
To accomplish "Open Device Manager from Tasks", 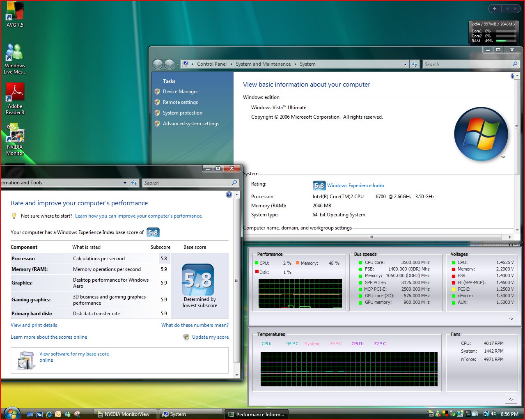I will pyautogui.click(x=180, y=92).
